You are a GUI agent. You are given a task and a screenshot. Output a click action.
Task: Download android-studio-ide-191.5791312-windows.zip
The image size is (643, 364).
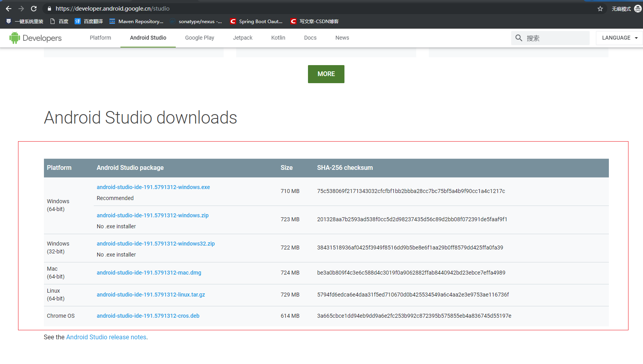153,215
